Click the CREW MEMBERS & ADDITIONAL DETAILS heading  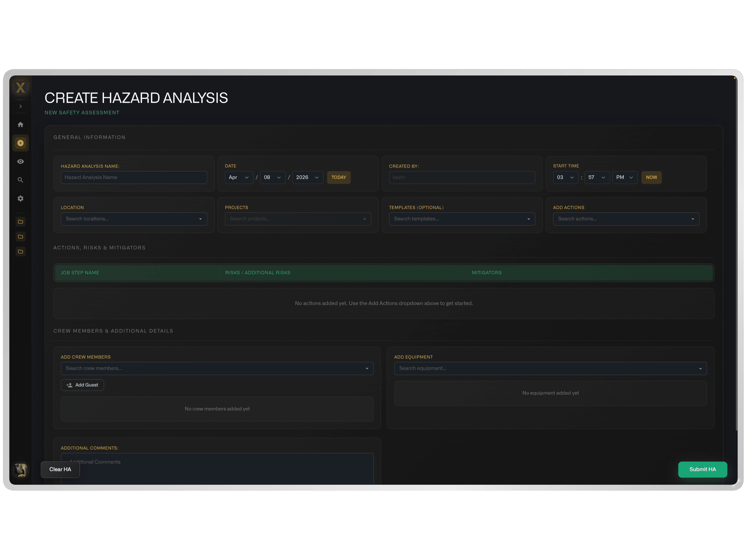click(113, 331)
